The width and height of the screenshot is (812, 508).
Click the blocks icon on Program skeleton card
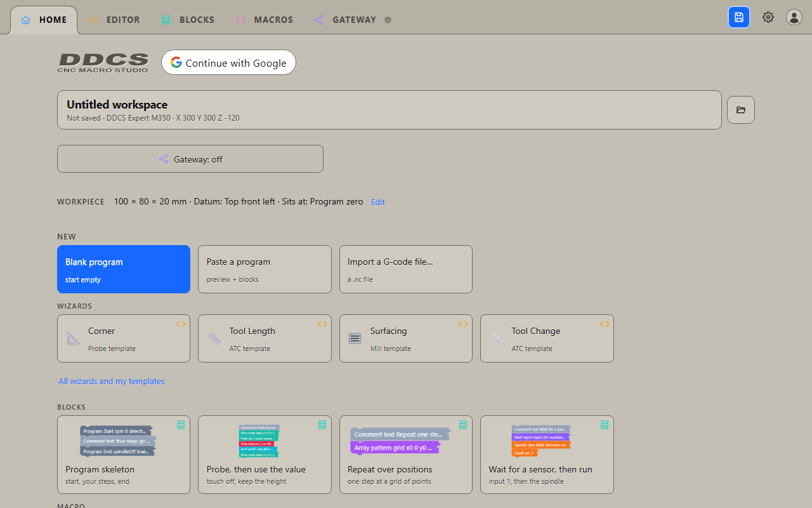[x=181, y=424]
